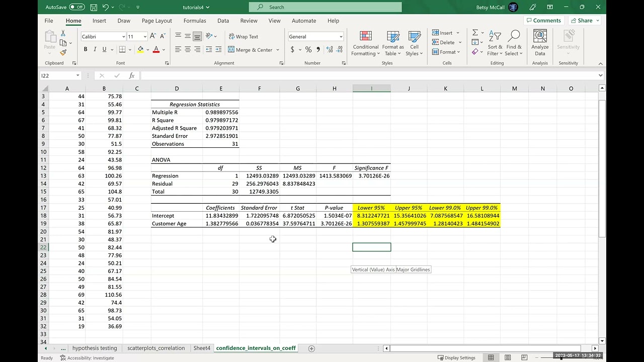This screenshot has height=362, width=644.
Task: Click the Delete cells button
Action: [x=443, y=42]
